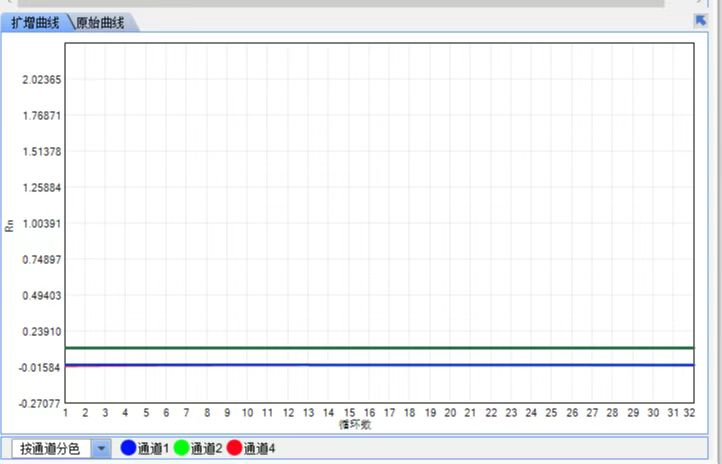Select the 通道4 legend label
This screenshot has height=464, width=722.
pos(259,448)
